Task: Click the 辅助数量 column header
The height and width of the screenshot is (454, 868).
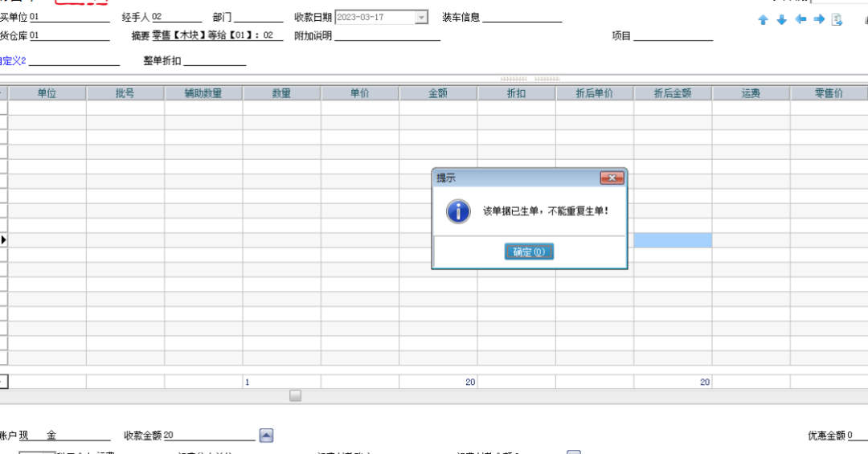Action: pos(203,93)
